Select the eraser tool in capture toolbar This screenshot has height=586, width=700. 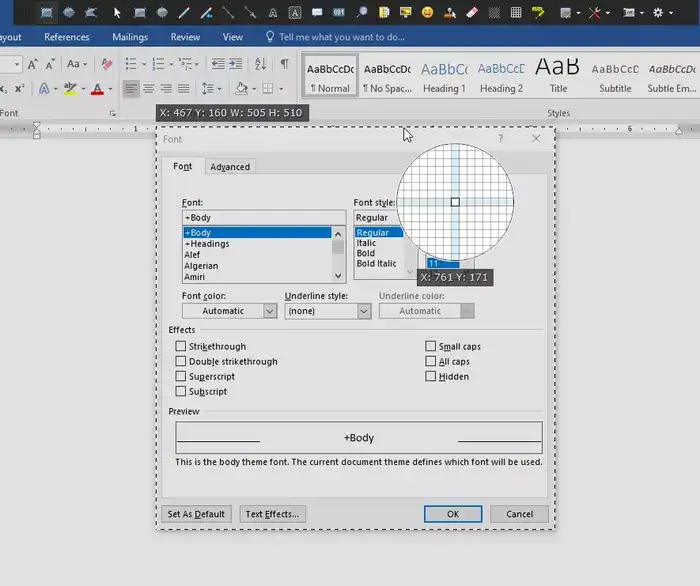coord(472,12)
